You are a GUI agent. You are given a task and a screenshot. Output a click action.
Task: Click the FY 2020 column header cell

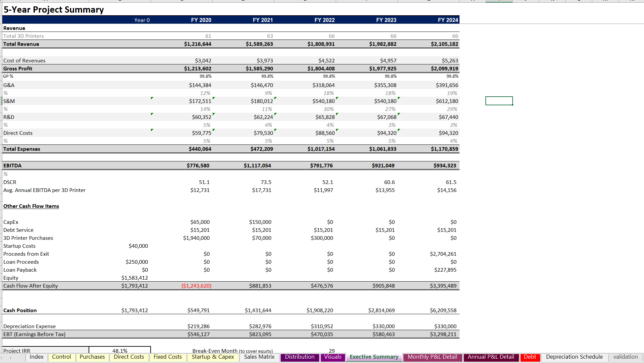point(201,20)
